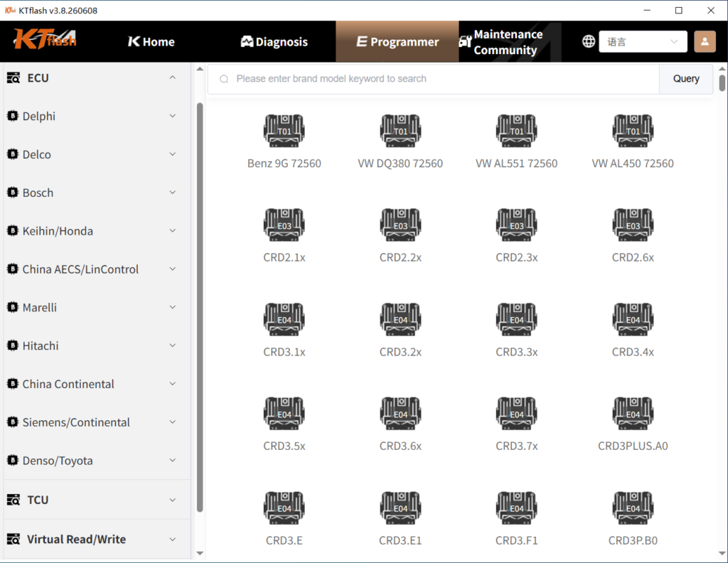Image resolution: width=728 pixels, height=563 pixels.
Task: Choose the CRD3.F1 ECU icon
Action: [x=516, y=508]
